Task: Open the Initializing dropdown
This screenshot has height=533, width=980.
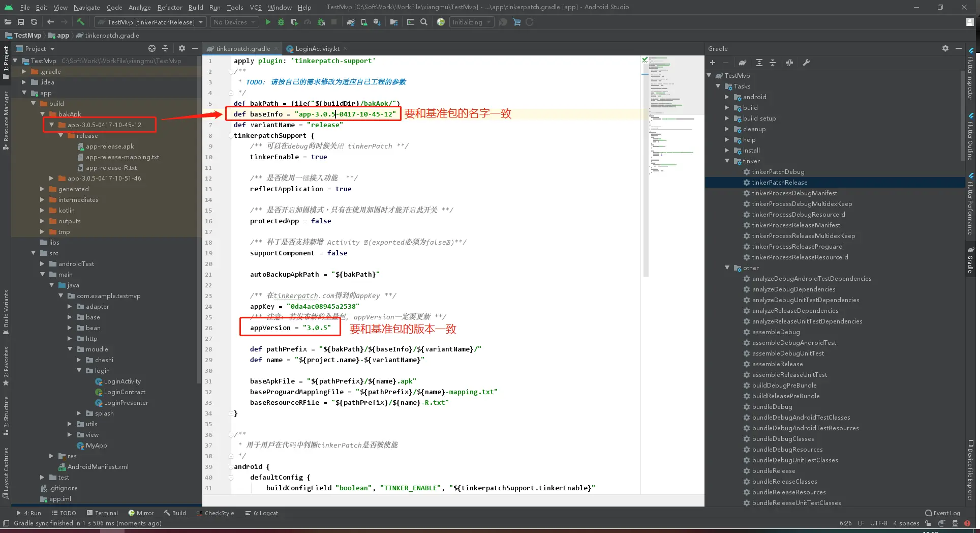Action: pyautogui.click(x=471, y=22)
